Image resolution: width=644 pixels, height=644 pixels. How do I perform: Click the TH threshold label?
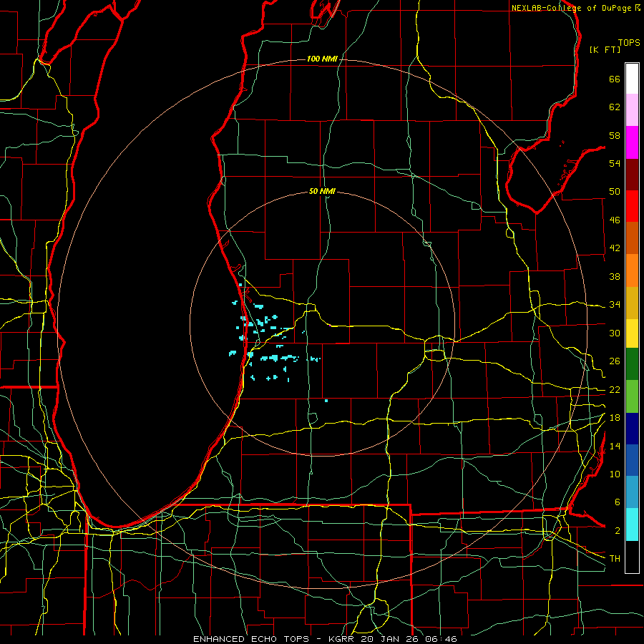pos(615,559)
